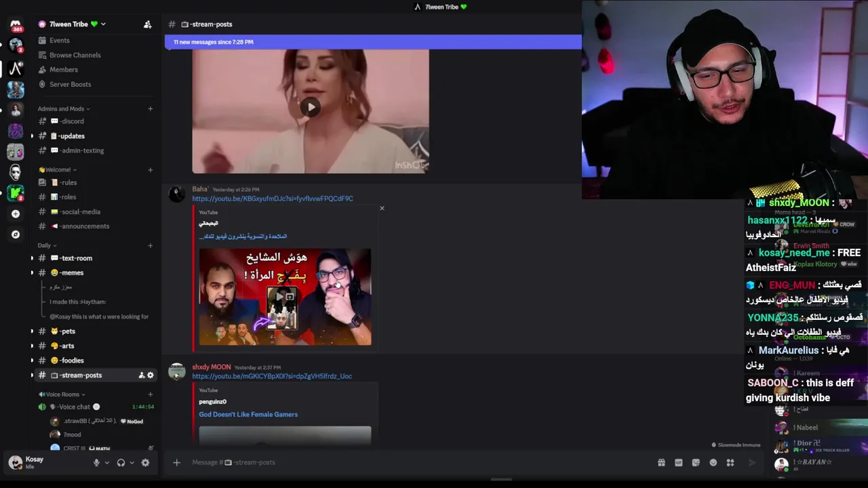Open 'God Doesn't Like Female Gamers' link
Screen dimensions: 868x488
pos(248,415)
